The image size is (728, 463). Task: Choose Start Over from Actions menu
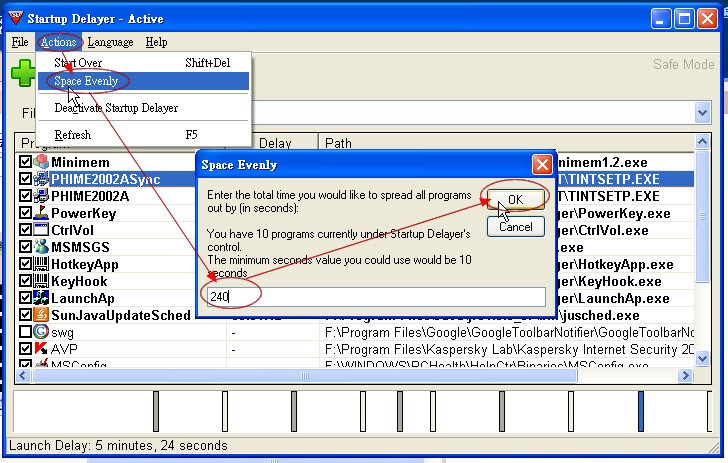pyautogui.click(x=143, y=63)
